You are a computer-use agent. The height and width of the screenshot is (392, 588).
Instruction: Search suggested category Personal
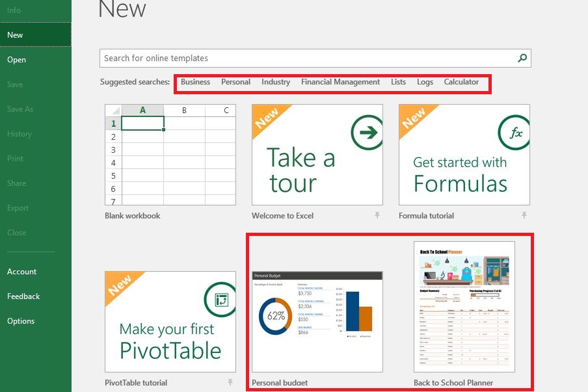[235, 82]
